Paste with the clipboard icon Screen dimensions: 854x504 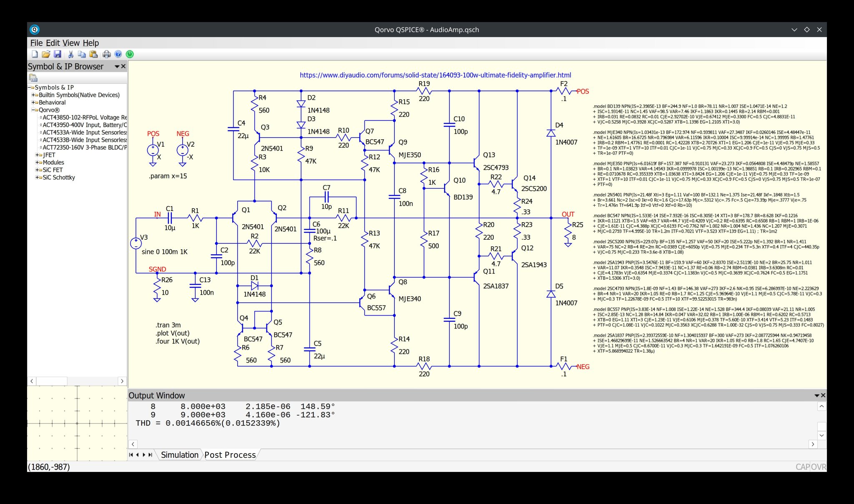click(x=93, y=54)
